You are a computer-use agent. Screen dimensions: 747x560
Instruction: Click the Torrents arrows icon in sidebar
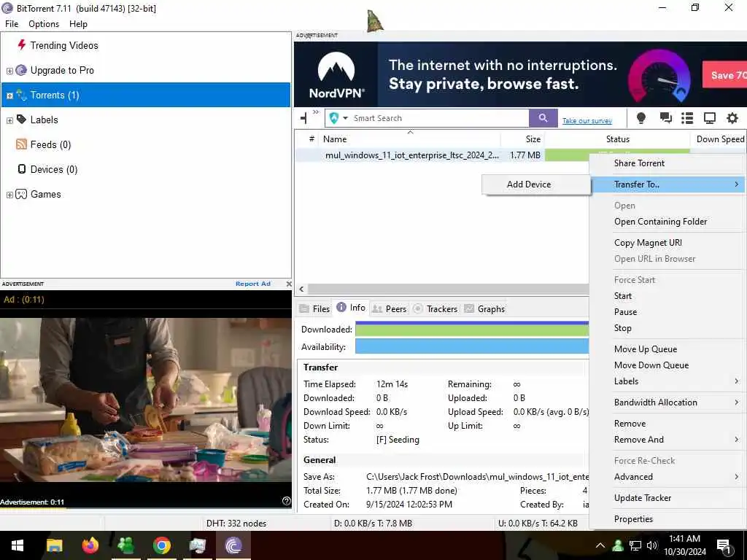[x=21, y=94]
